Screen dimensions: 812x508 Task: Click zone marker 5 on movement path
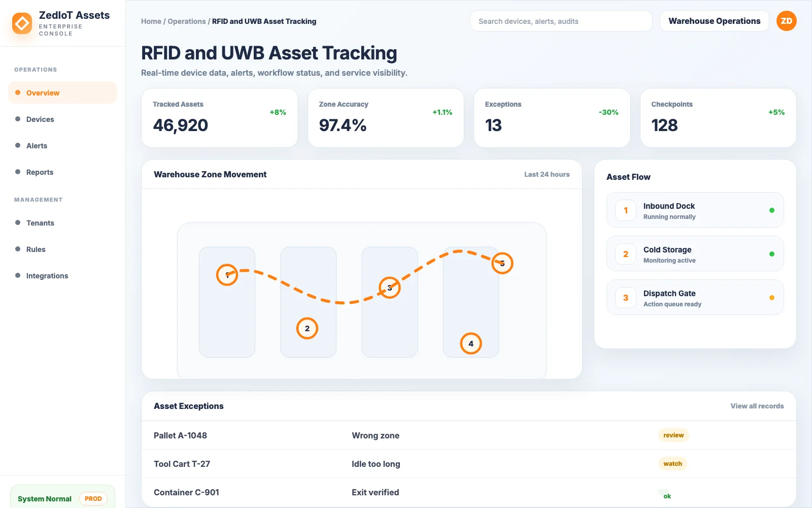(502, 263)
